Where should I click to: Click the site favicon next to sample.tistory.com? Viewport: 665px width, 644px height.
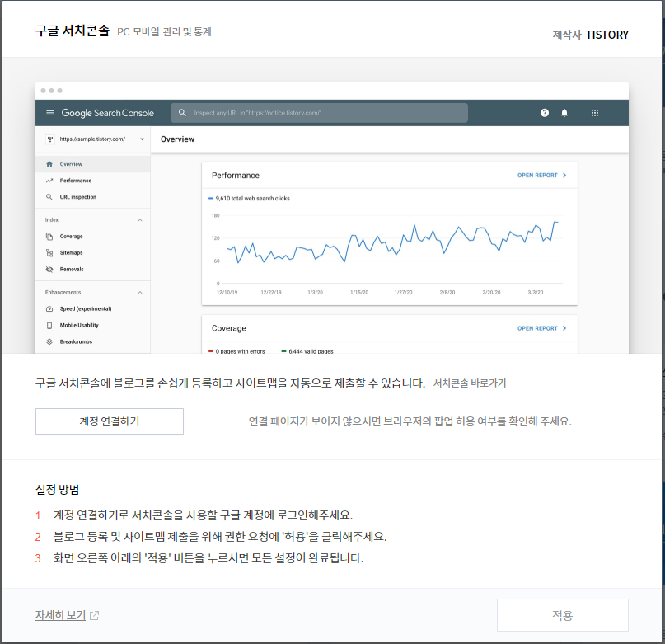coord(50,139)
